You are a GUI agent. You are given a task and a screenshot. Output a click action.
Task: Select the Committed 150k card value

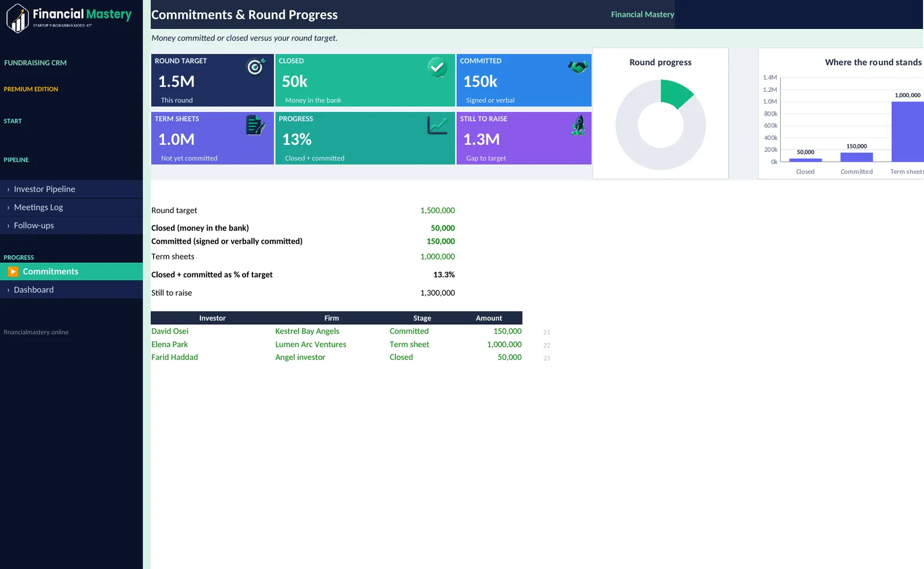point(480,81)
